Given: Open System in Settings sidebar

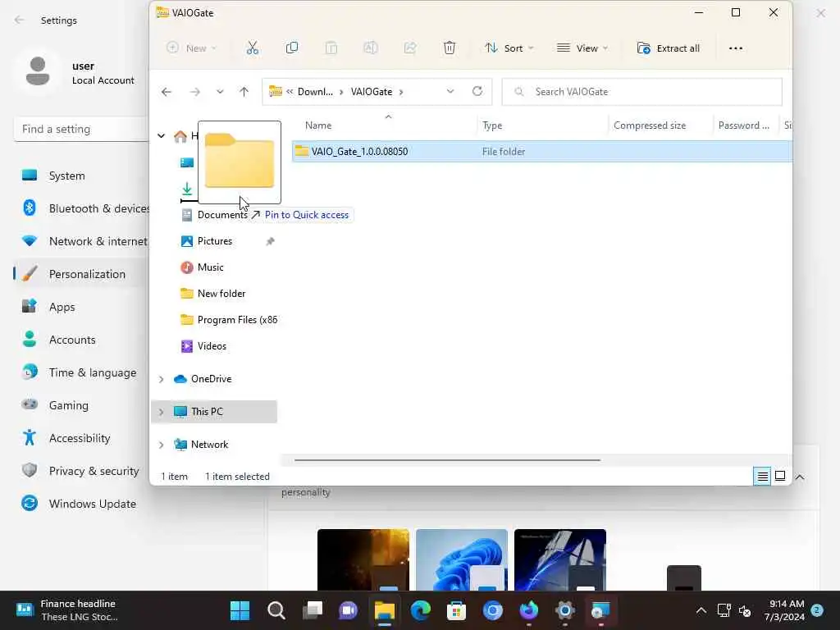Looking at the screenshot, I should click(x=66, y=176).
